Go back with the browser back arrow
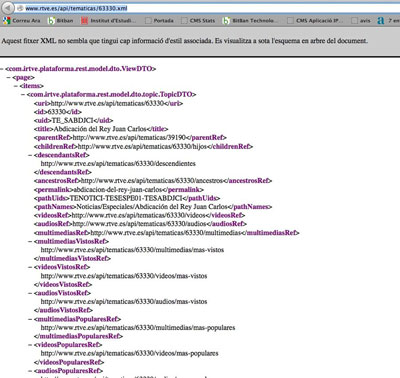This screenshot has width=400, height=378. 7,8
